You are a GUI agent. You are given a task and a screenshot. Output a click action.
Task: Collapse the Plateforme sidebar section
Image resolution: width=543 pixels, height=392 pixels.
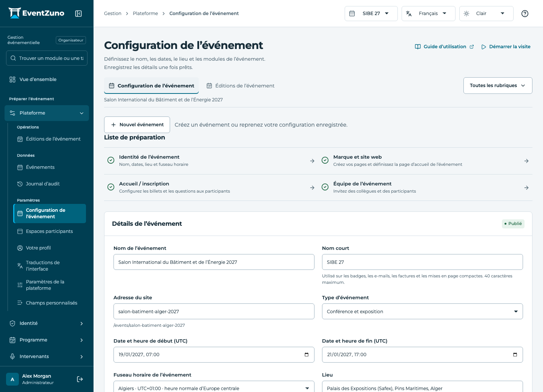click(47, 113)
